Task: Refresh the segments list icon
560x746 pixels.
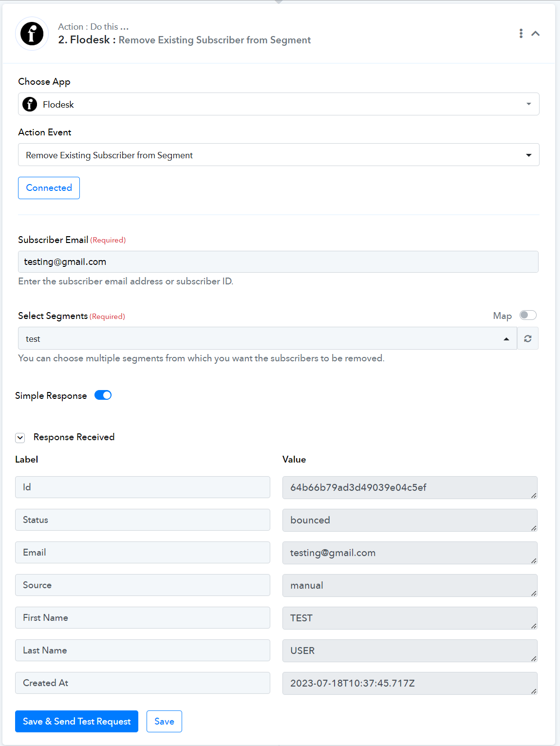Action: click(x=528, y=338)
